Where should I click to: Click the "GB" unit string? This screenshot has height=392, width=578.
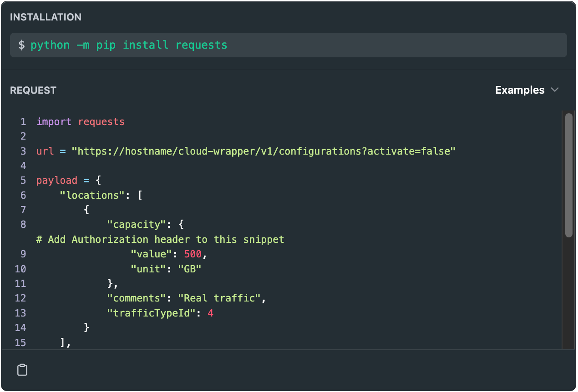(190, 269)
